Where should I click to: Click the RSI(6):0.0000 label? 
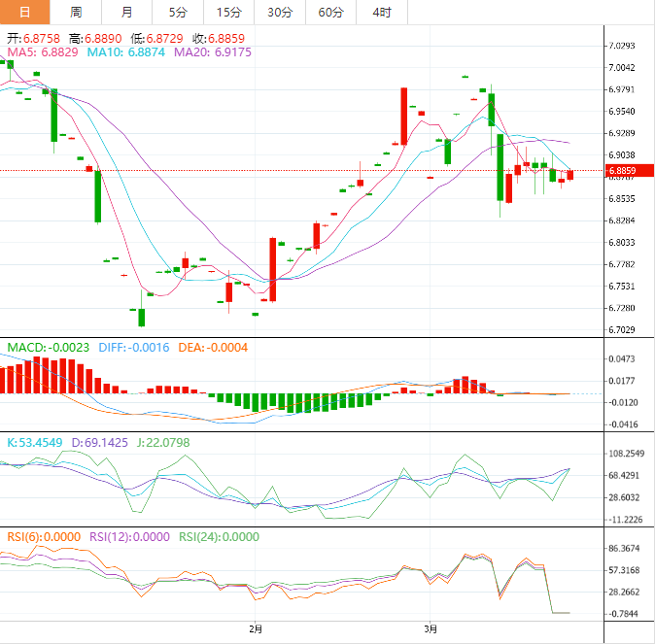[44, 537]
